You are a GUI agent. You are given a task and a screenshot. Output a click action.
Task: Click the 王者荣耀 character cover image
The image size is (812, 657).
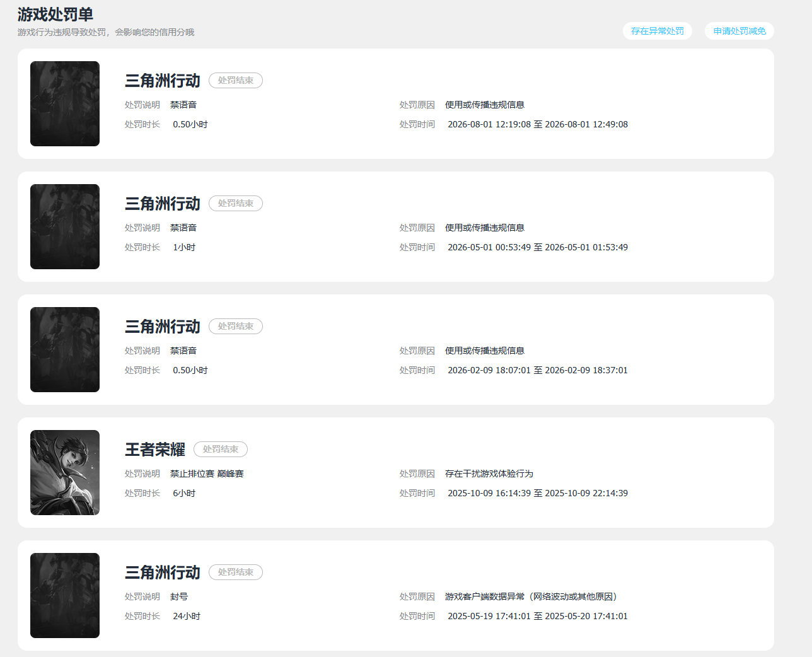pyautogui.click(x=65, y=472)
